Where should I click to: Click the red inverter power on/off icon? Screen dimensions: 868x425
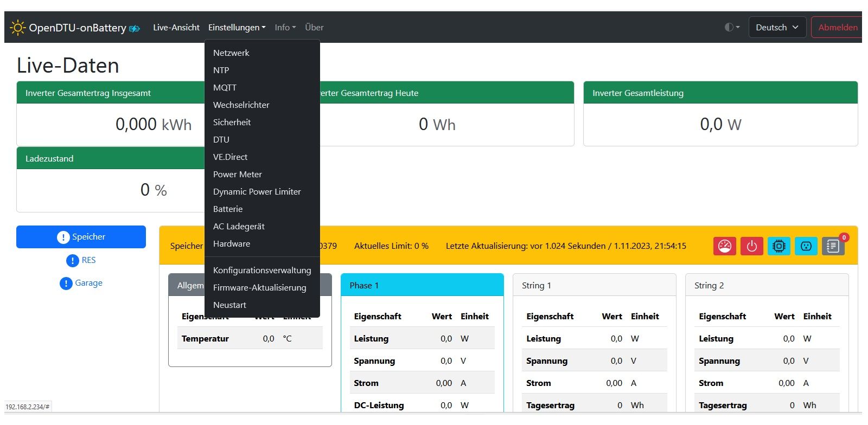click(752, 246)
